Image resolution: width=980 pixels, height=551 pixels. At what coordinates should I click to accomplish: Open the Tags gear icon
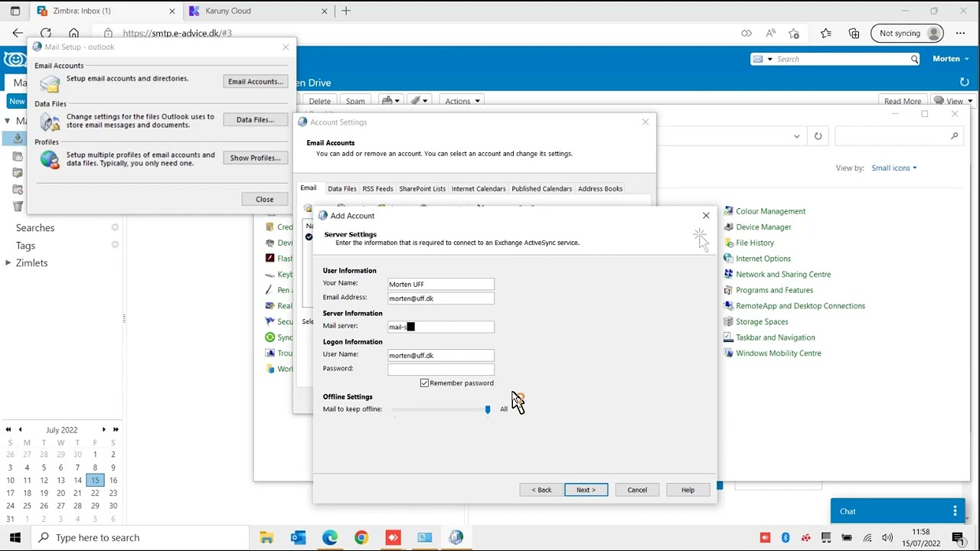[x=115, y=245]
